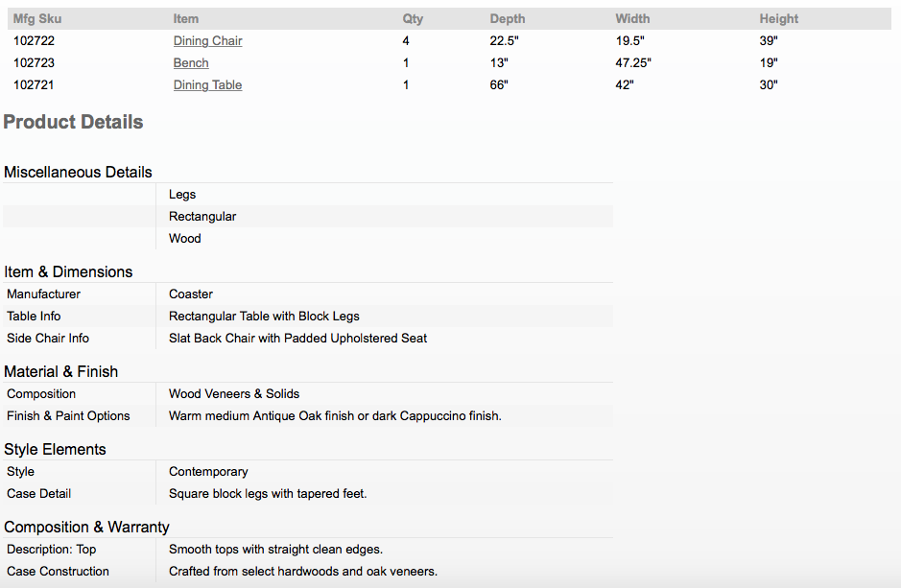
Task: Click the Manufacturer value Coaster
Action: click(191, 294)
